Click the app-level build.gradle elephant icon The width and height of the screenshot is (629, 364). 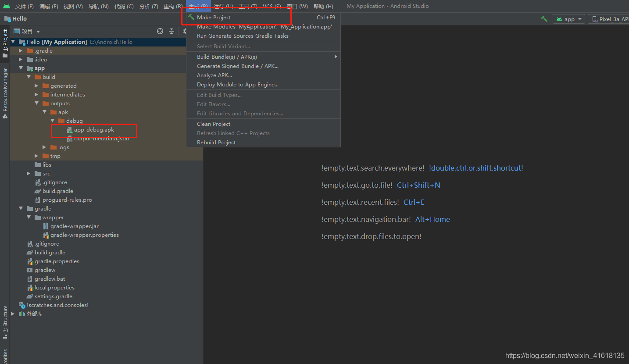[x=38, y=191]
